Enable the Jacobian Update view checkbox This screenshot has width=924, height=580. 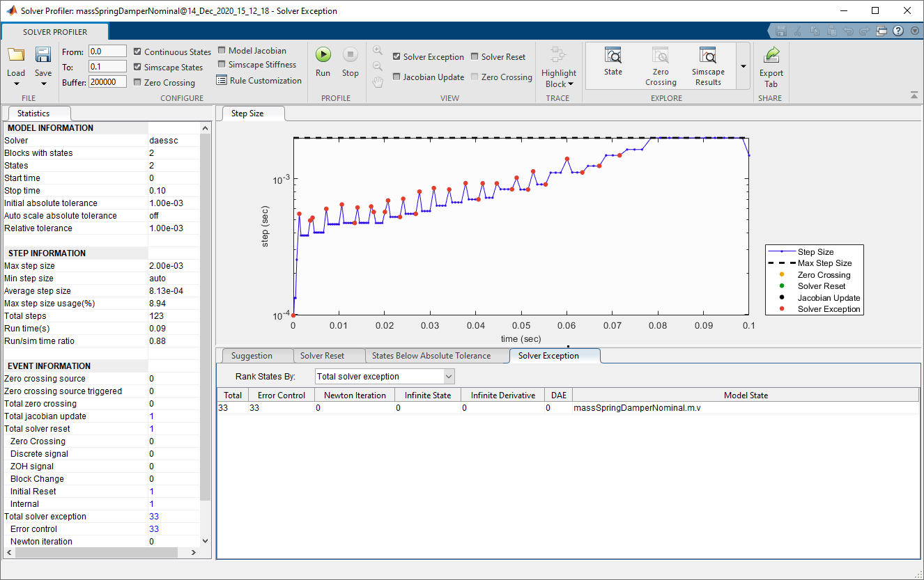click(396, 77)
